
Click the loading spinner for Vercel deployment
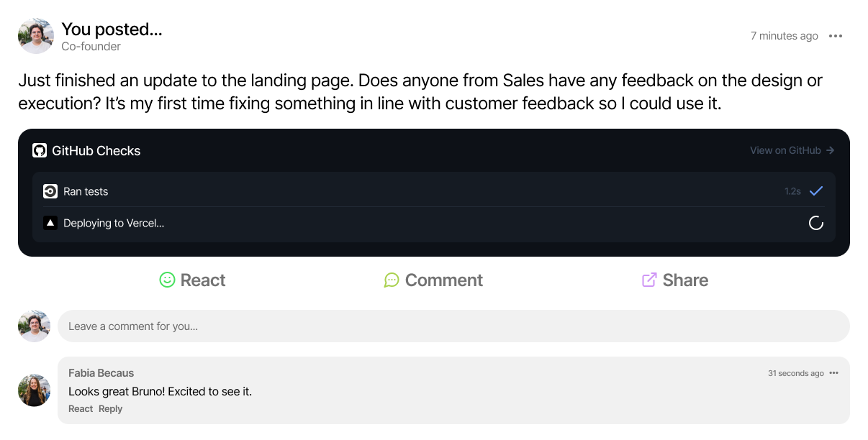[x=816, y=223]
